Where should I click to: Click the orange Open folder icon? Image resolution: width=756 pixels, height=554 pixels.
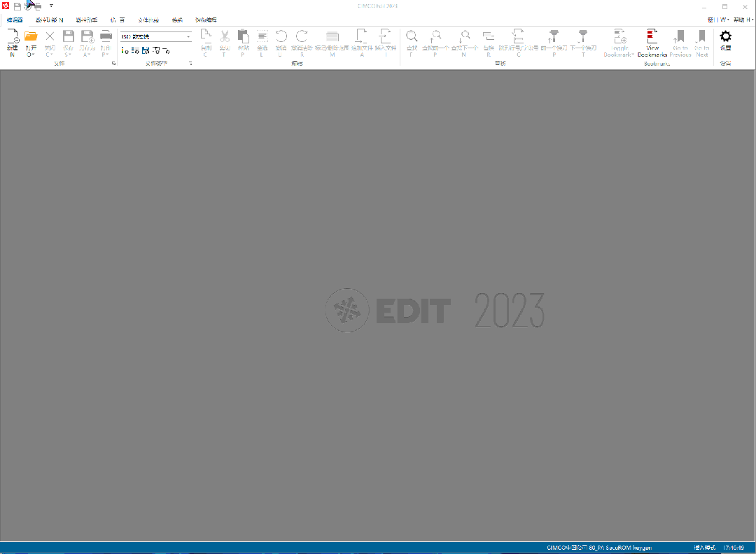click(31, 36)
